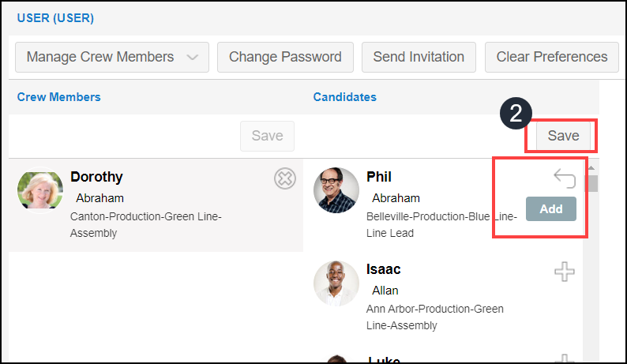Click the Change Password button
The image size is (627, 364).
tap(285, 57)
